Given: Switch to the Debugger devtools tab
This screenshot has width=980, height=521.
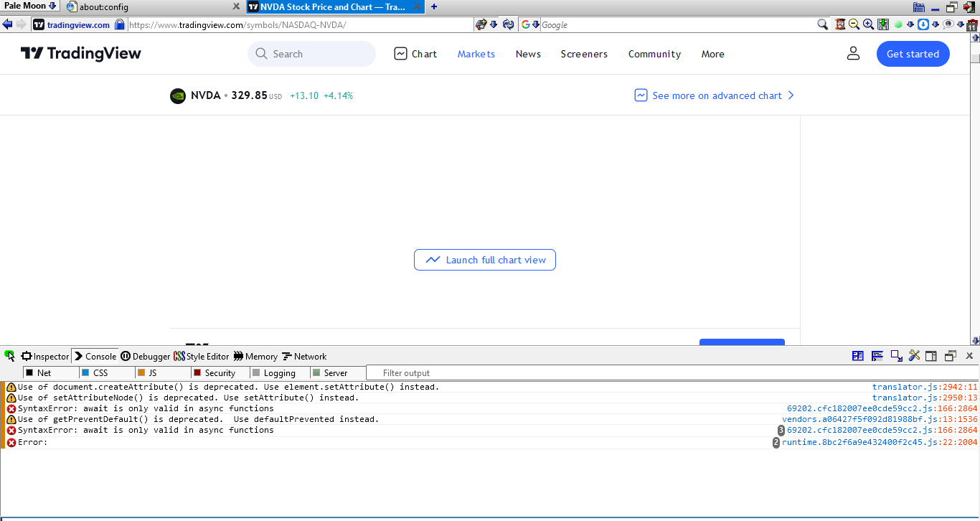Looking at the screenshot, I should coord(145,356).
